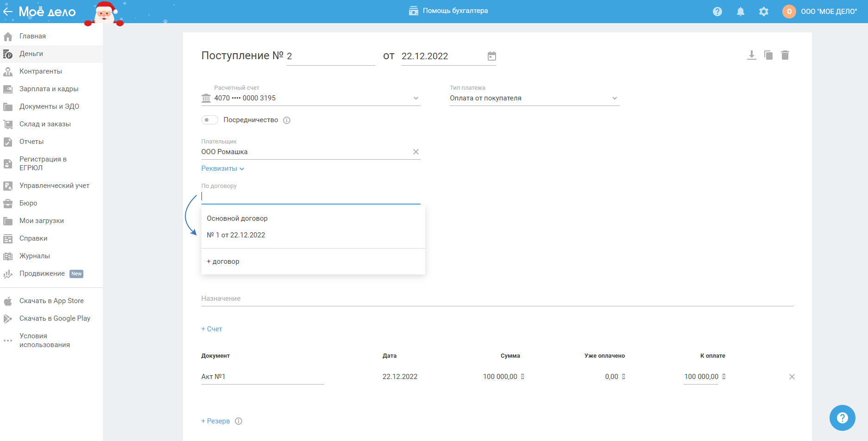The height and width of the screenshot is (441, 868).
Task: Click the + Счет link
Action: point(212,329)
